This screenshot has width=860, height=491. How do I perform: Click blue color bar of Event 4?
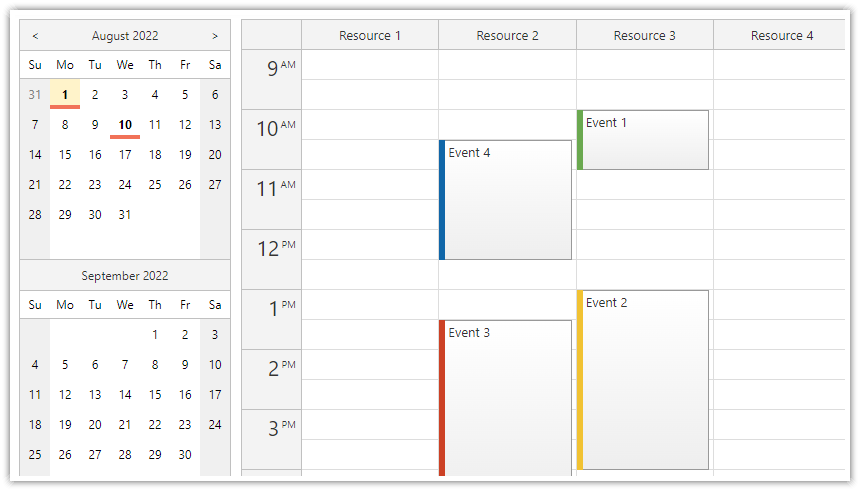pyautogui.click(x=442, y=200)
